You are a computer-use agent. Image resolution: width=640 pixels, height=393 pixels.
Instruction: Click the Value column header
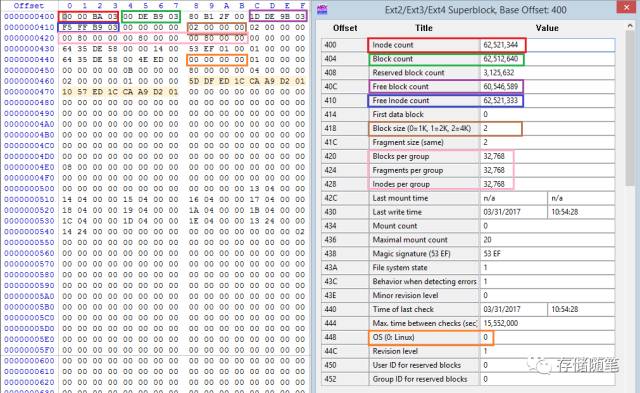tap(547, 28)
